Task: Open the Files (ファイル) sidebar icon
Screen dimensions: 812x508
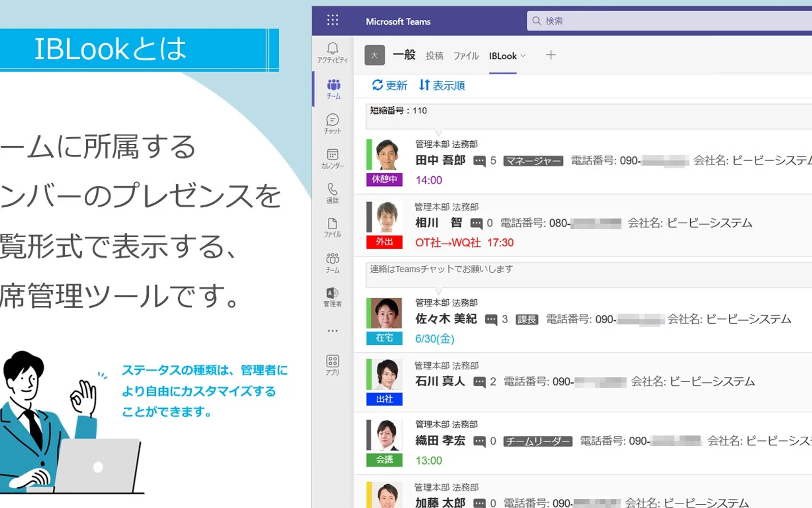Action: coord(332,228)
